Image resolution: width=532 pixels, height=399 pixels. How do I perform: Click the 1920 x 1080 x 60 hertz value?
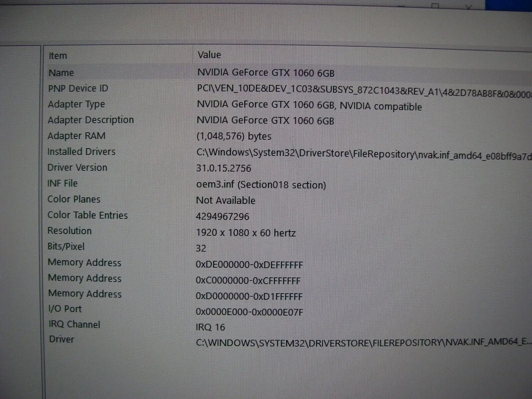(246, 232)
